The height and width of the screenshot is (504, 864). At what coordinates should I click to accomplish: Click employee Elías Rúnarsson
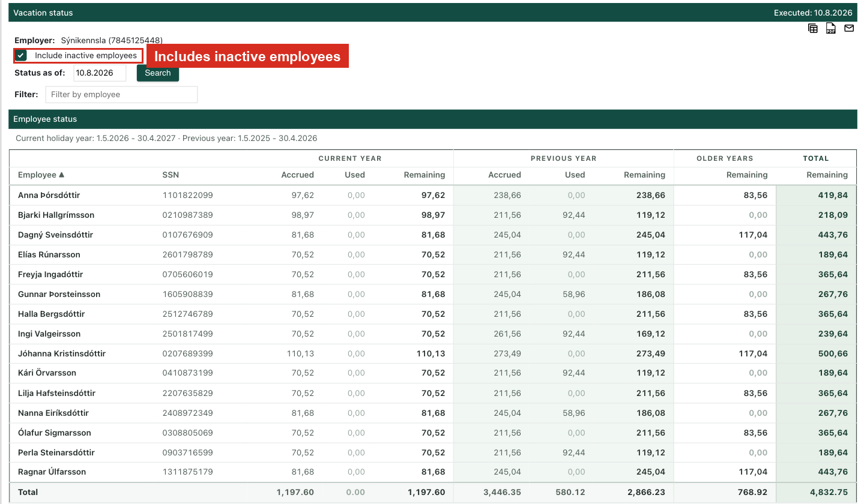49,254
